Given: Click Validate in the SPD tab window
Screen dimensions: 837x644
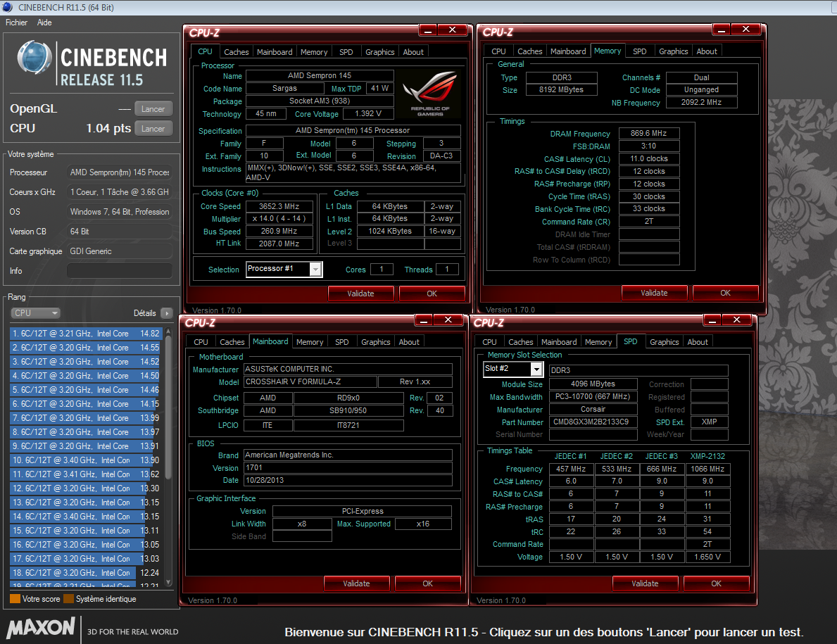Looking at the screenshot, I should (x=646, y=583).
